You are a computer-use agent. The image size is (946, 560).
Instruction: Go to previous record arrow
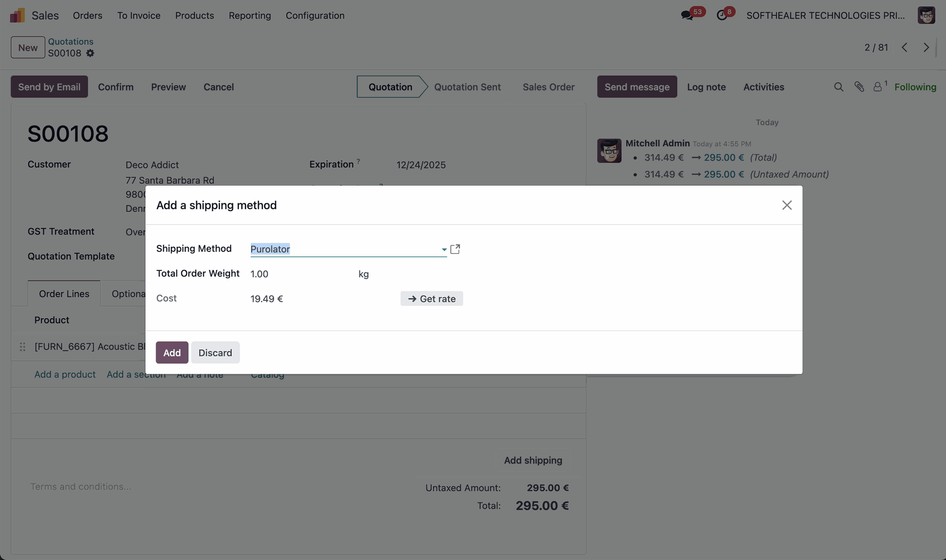point(905,48)
